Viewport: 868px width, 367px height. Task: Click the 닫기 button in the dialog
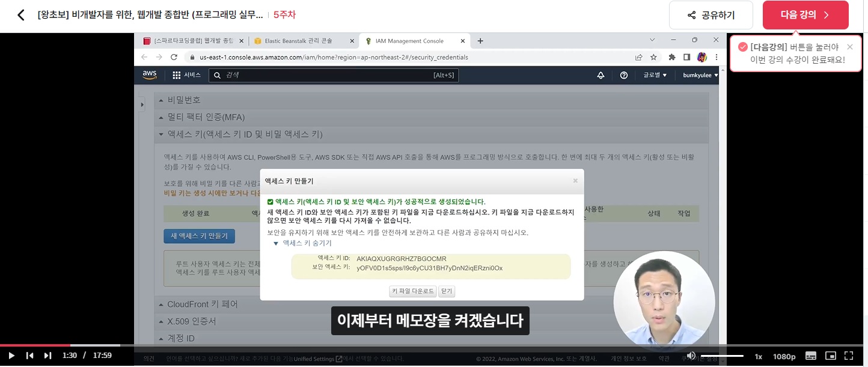[447, 291]
